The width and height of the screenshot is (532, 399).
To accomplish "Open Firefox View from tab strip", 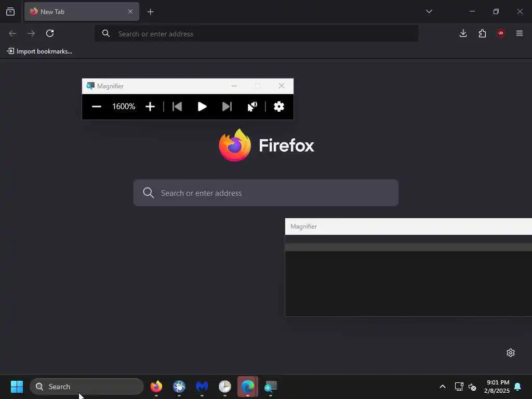I will [10, 11].
